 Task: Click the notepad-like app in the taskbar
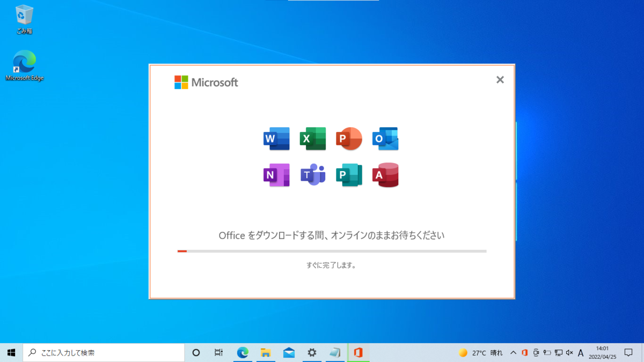[335, 352]
